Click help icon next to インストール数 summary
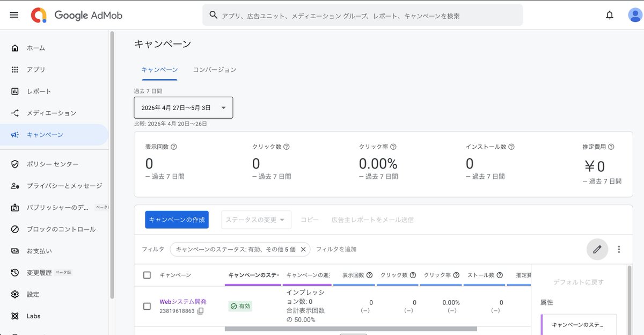The image size is (644, 335). [511, 147]
